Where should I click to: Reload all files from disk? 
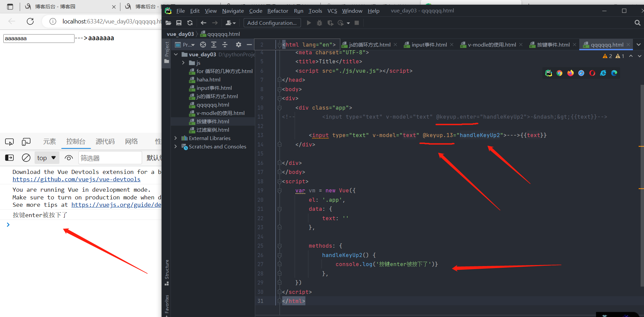click(x=190, y=23)
